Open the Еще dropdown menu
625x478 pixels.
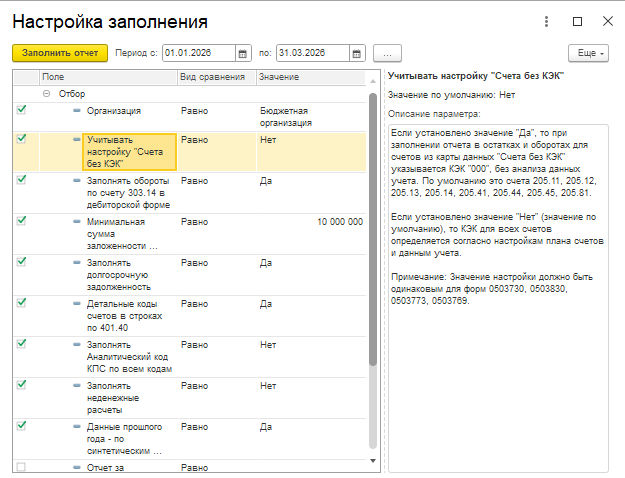[588, 53]
